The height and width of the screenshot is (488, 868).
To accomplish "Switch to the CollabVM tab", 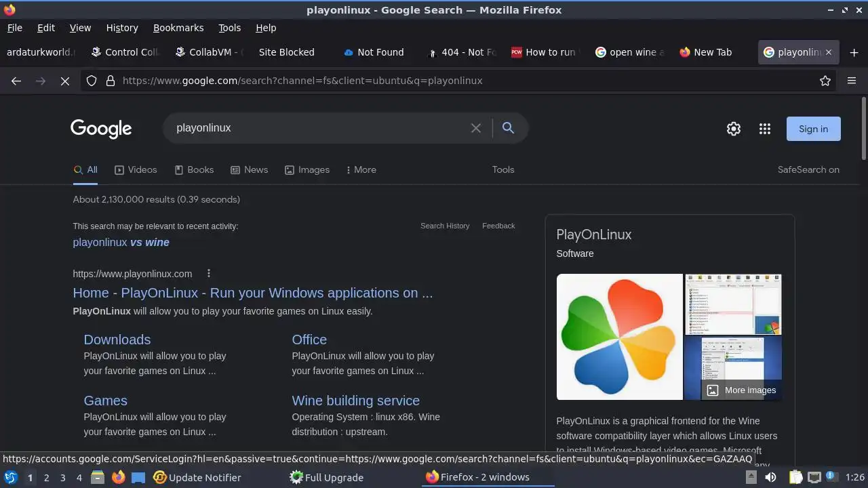I will [x=208, y=52].
